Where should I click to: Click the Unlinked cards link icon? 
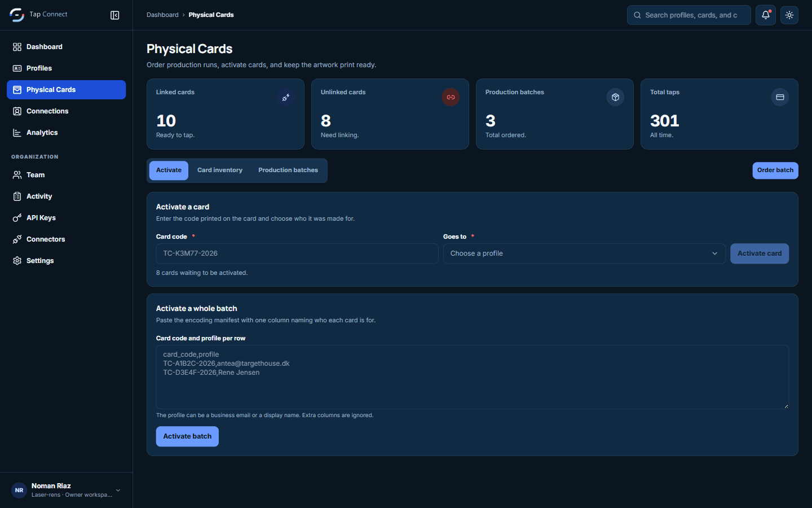451,97
